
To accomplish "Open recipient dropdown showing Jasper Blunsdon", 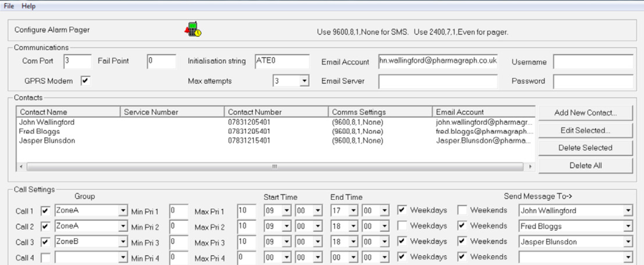I will pos(628,242).
